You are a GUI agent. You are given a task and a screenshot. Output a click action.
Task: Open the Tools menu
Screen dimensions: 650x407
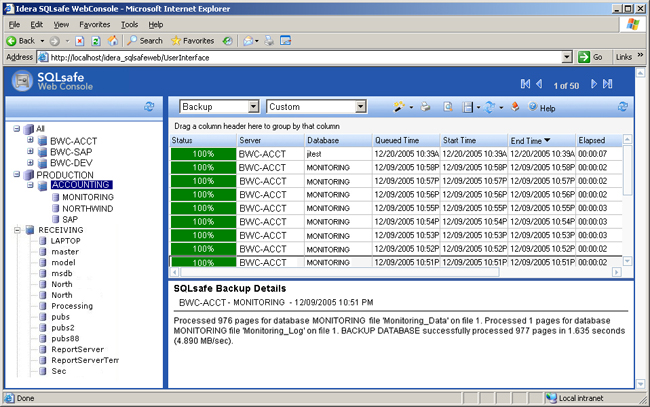[129, 24]
